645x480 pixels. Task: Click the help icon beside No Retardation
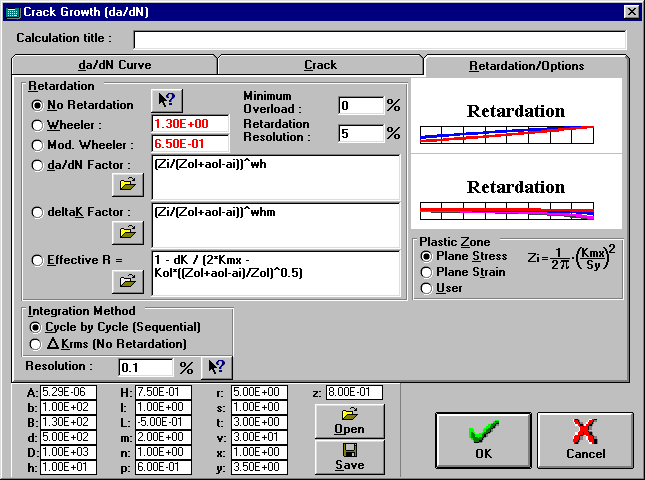click(165, 100)
